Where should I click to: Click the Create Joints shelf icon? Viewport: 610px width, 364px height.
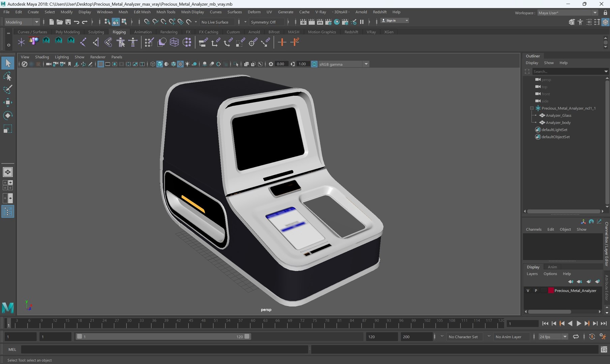[x=83, y=42]
